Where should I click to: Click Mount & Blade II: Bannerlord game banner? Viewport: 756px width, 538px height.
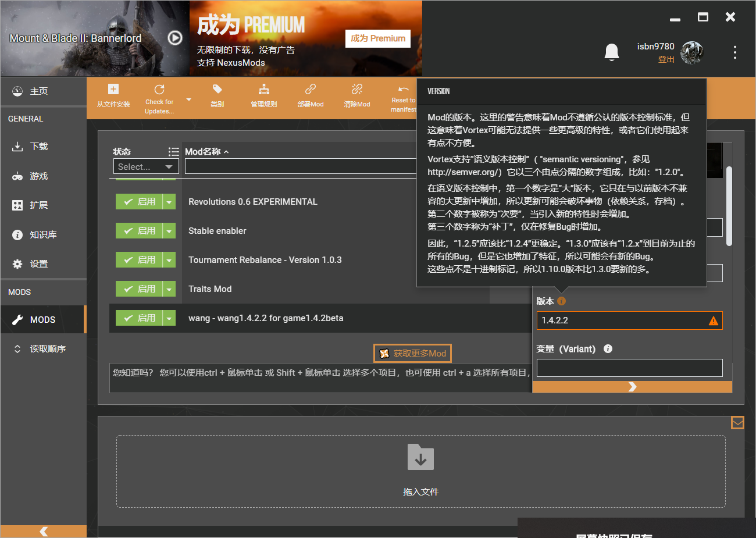tap(95, 38)
